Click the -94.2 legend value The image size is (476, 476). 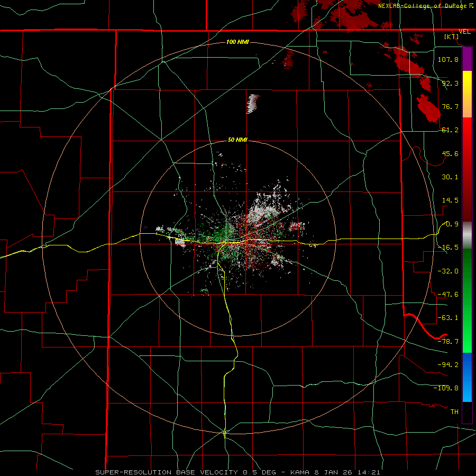click(x=448, y=364)
